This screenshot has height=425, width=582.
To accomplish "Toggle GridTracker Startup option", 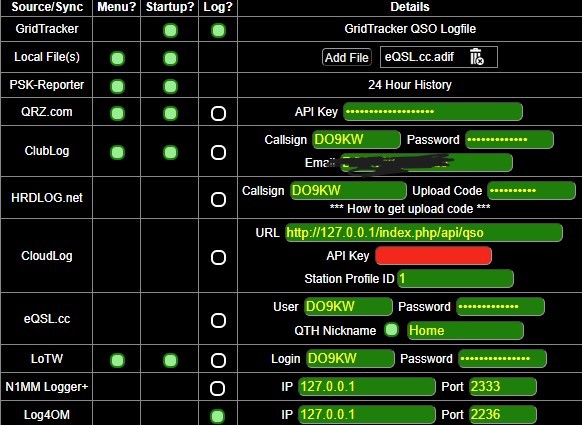I will pos(170,30).
